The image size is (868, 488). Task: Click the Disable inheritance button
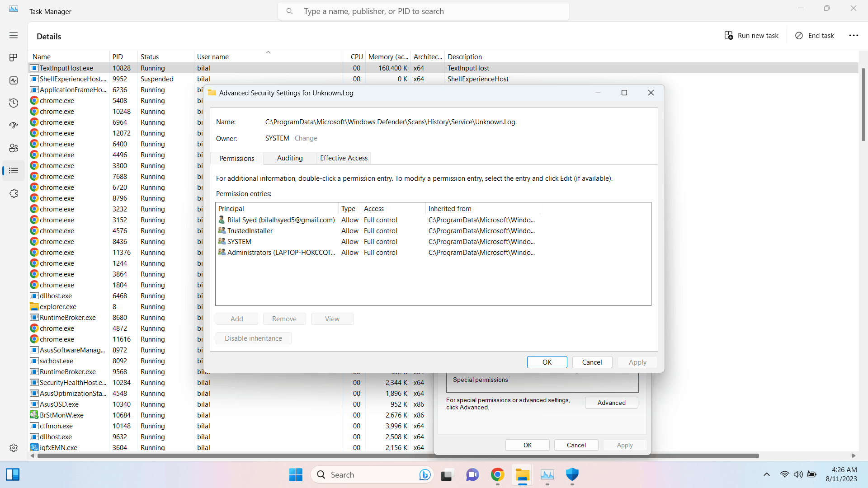[253, 338]
